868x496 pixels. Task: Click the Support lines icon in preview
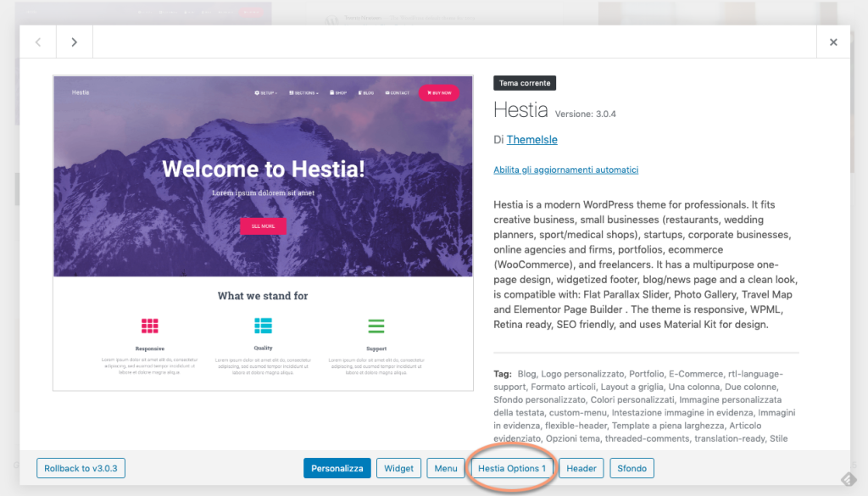point(376,326)
